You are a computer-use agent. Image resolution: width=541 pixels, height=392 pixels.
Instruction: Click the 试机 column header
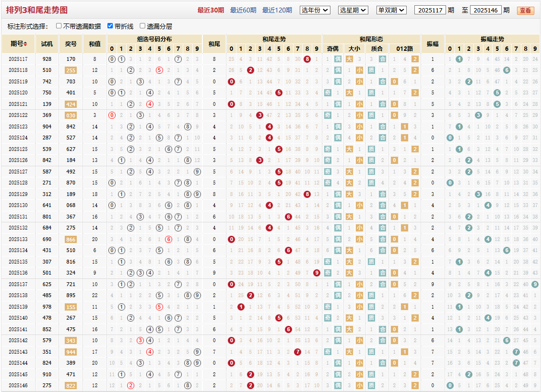coord(47,44)
